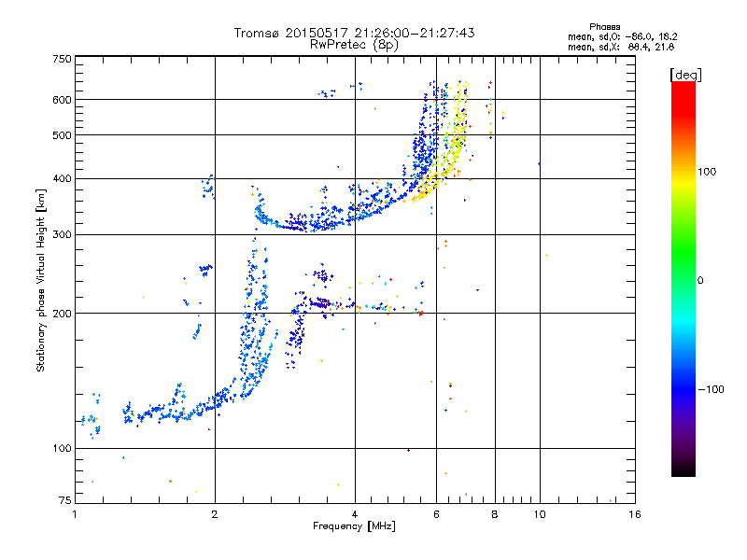Click the plot title 'Tromsø 20150517 21:26:00-21:27:43'
The height and width of the screenshot is (560, 747).
pos(354,33)
